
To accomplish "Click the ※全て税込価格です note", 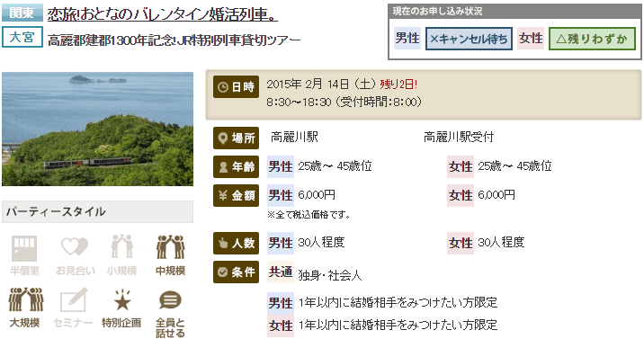I will [309, 215].
